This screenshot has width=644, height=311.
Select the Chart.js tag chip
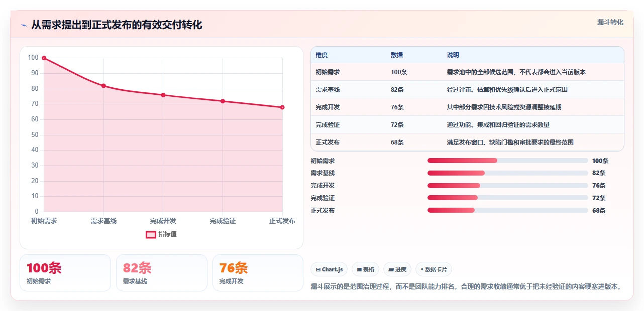tap(329, 269)
